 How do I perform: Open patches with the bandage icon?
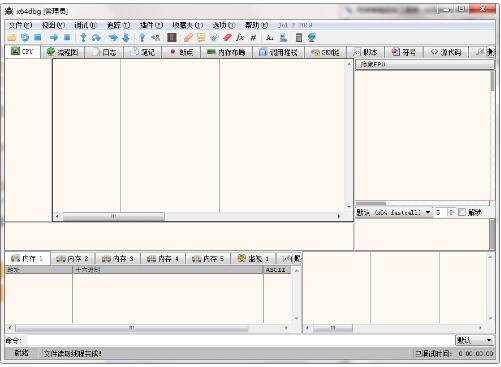coord(188,38)
